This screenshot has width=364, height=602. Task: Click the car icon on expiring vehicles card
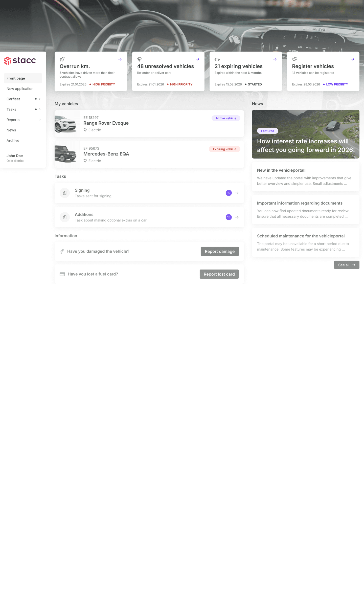pos(217,59)
